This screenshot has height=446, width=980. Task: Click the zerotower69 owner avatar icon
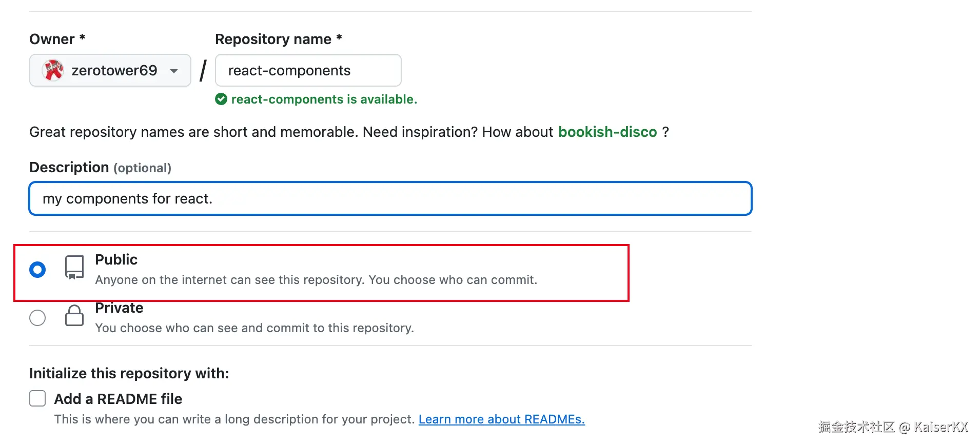tap(53, 70)
